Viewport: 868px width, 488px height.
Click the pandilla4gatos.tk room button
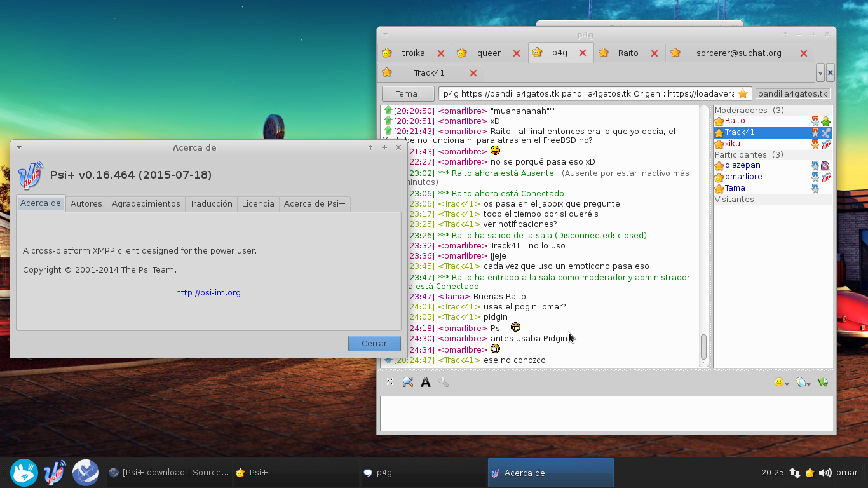[792, 93]
